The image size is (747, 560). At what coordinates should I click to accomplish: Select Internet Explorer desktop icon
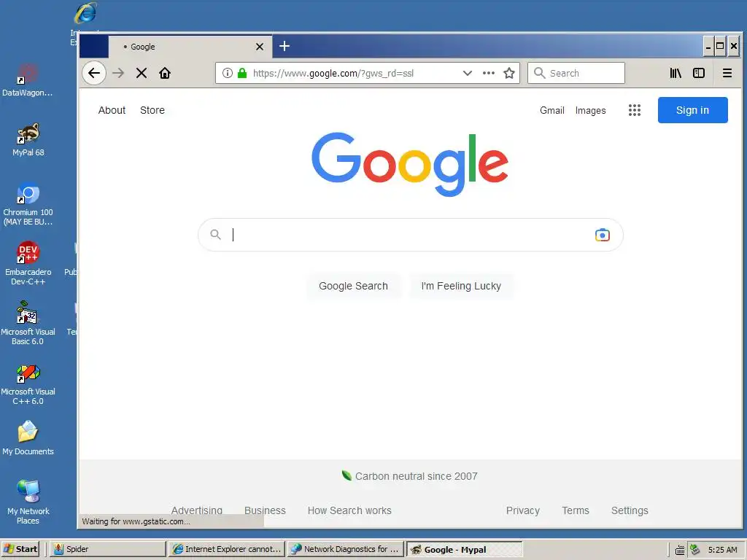coord(86,15)
